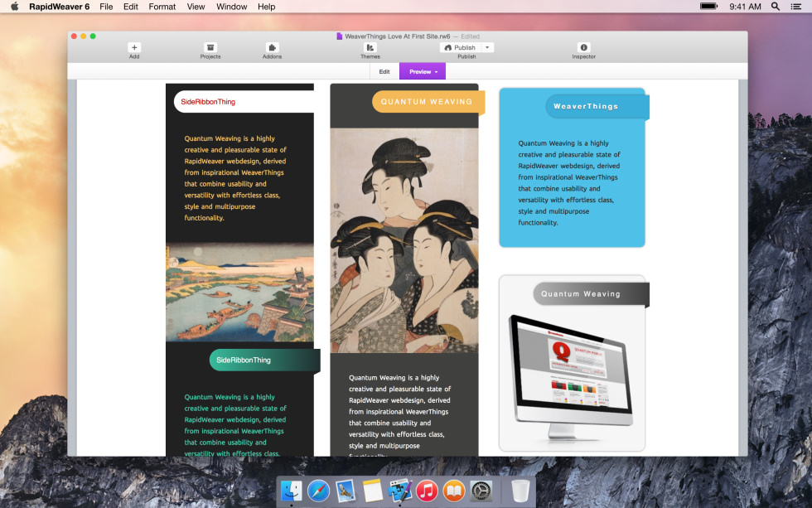Open the RapidWeaver 6 menu

pyautogui.click(x=59, y=7)
